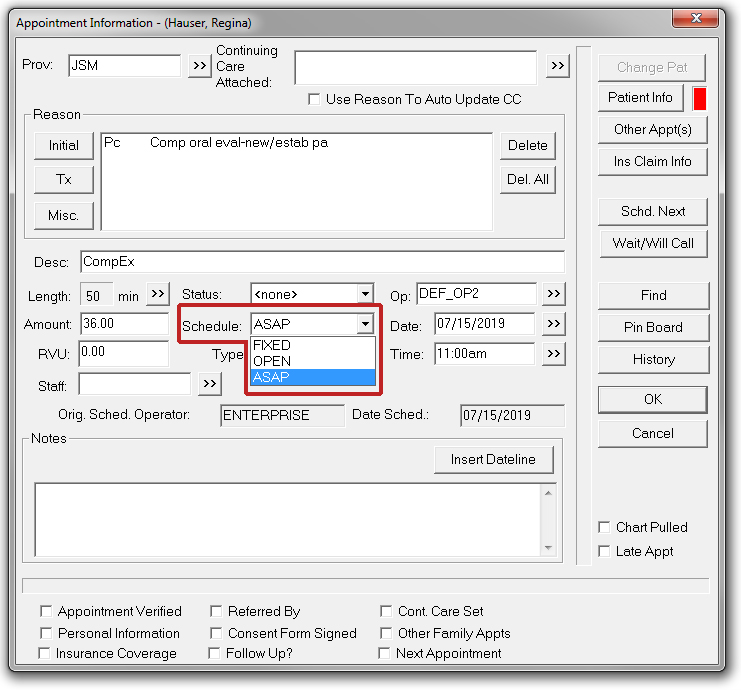Enable Use Reason To Auto Update CC
741x690 pixels.
click(x=315, y=100)
